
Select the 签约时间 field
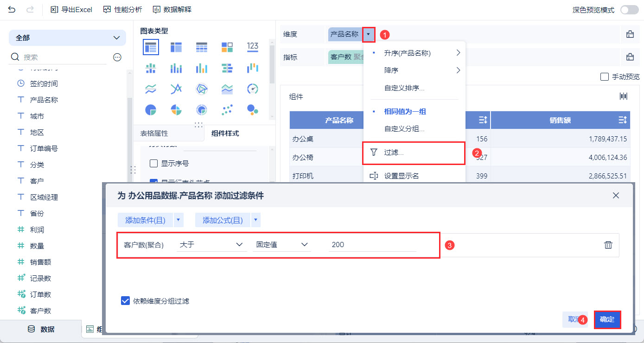click(44, 84)
